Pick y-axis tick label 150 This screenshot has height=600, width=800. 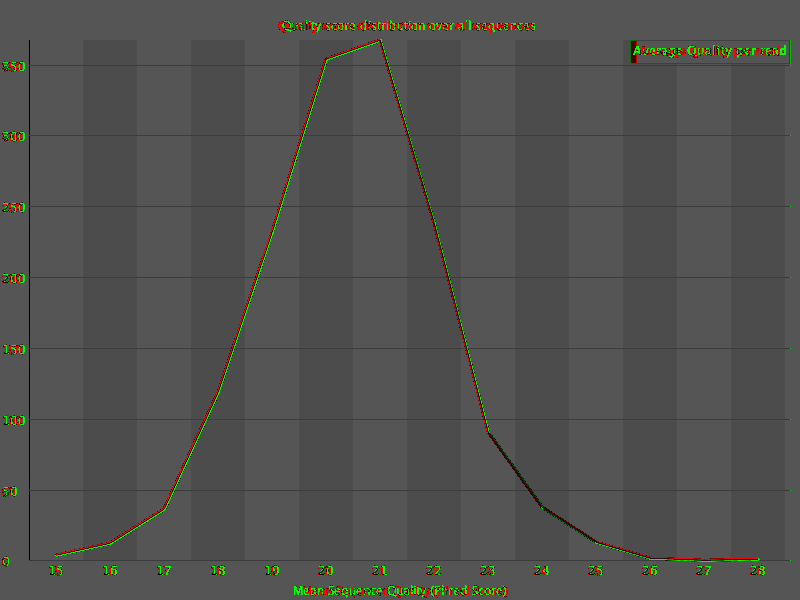13,349
